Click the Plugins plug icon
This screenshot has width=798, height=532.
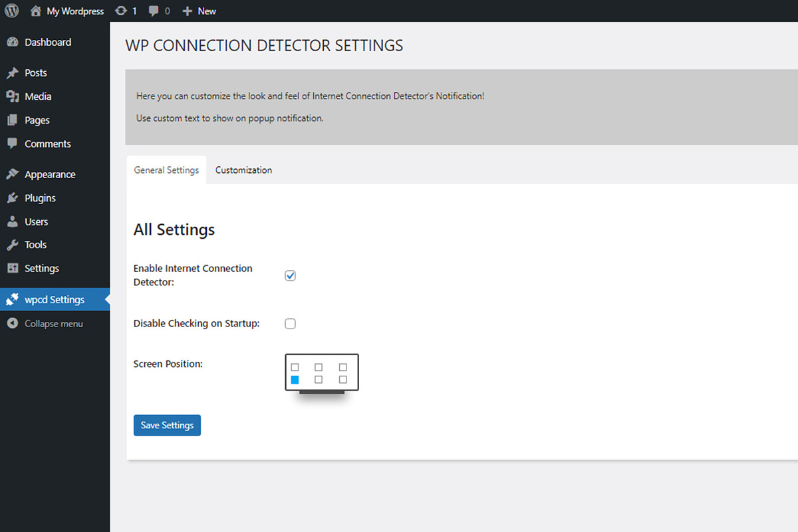12,198
